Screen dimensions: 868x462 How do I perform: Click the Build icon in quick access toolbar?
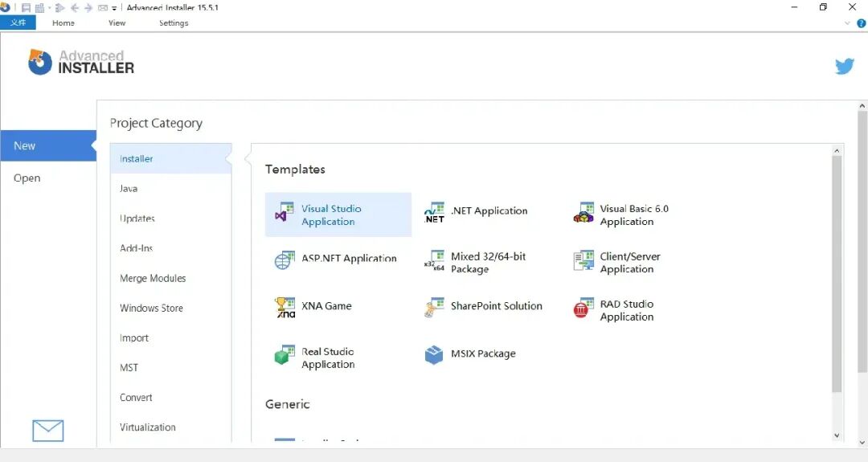click(x=39, y=8)
